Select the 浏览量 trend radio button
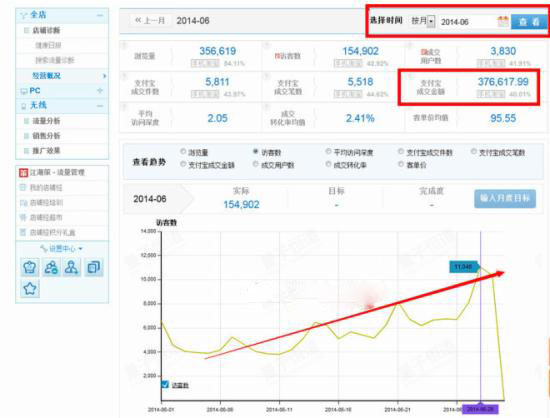 pos(183,151)
